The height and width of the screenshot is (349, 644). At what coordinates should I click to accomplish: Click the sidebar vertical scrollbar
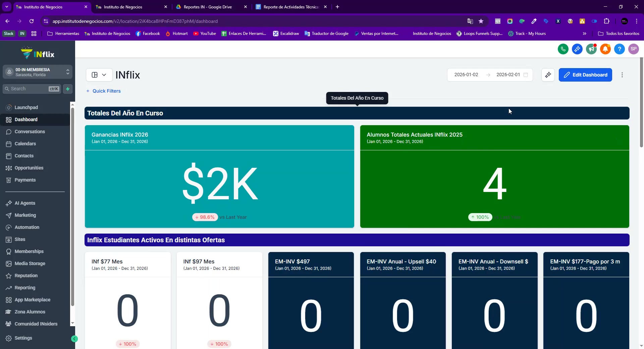click(x=72, y=206)
